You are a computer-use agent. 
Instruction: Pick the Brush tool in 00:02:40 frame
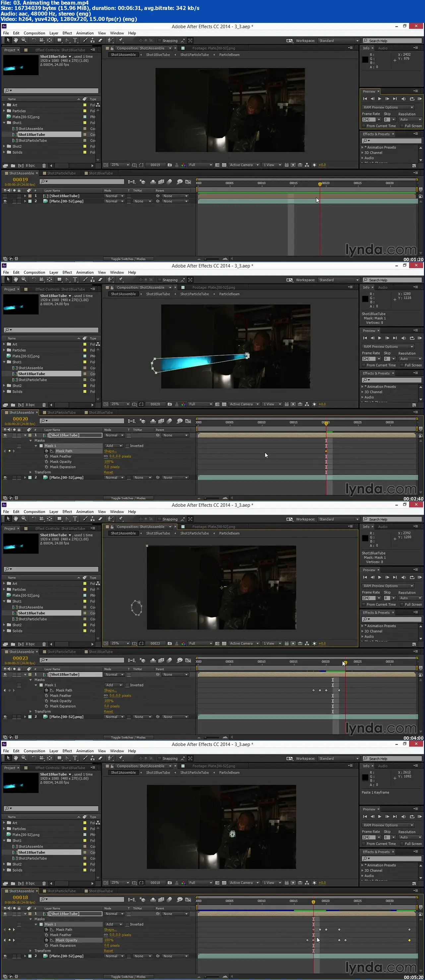point(85,280)
